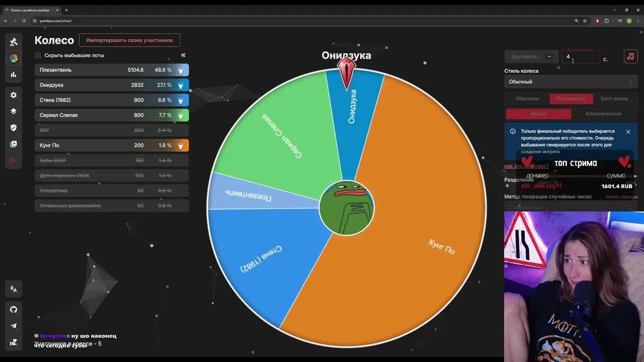Click the highlight icon on Стена (1982) row
The width and height of the screenshot is (644, 362).
coord(181,101)
